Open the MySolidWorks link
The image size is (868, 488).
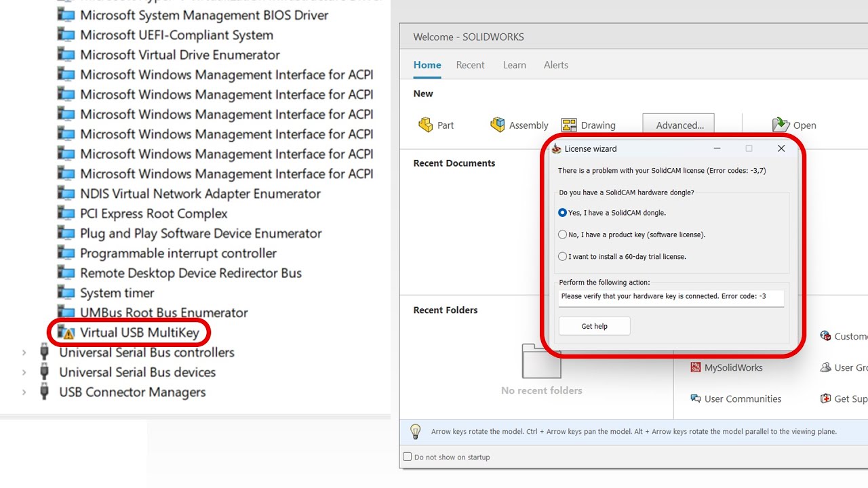(x=733, y=367)
